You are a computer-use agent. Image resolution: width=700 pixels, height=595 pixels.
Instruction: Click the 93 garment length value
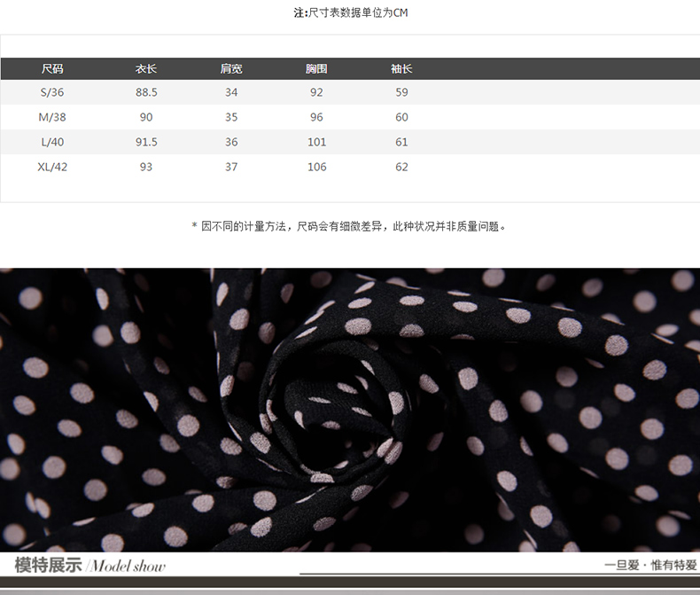[x=146, y=167]
